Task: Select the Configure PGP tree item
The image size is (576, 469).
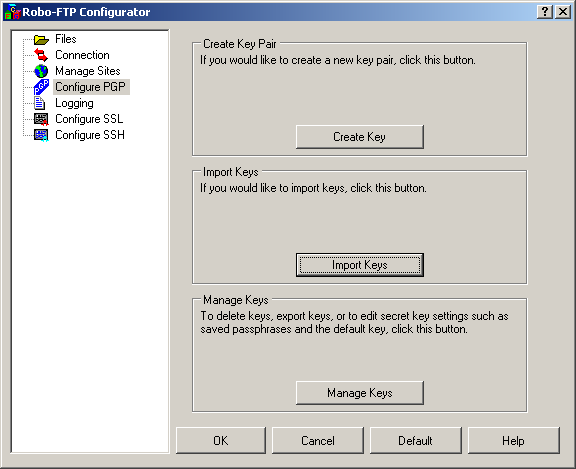Action: (x=90, y=87)
